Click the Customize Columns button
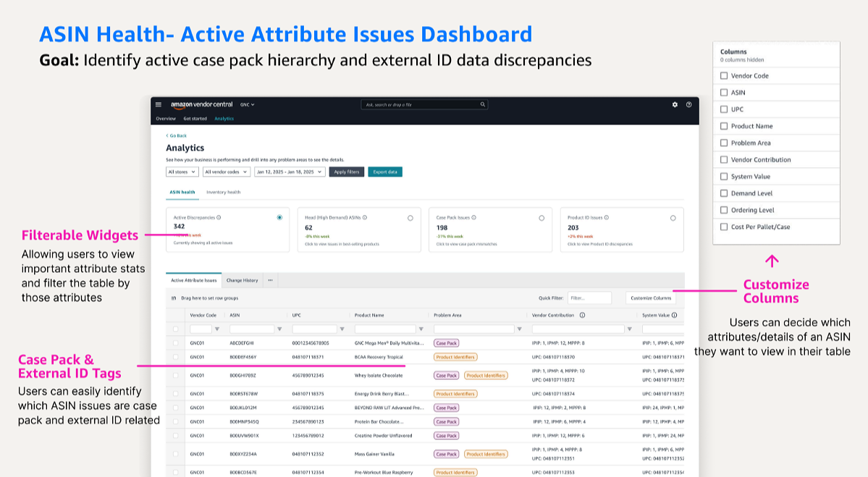868x477 pixels. [x=651, y=297]
